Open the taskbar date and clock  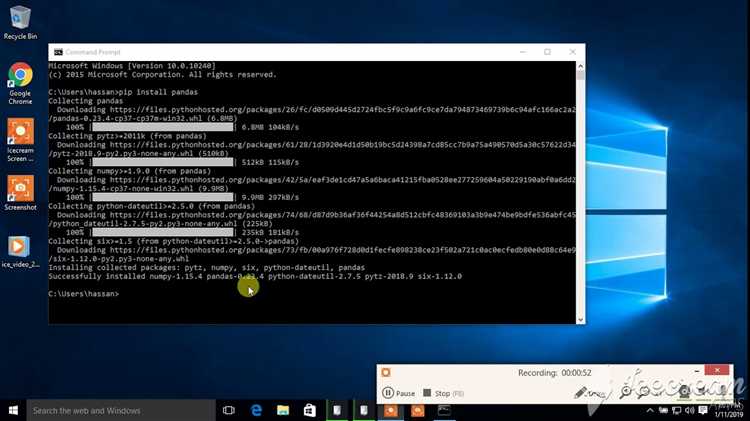click(x=729, y=410)
